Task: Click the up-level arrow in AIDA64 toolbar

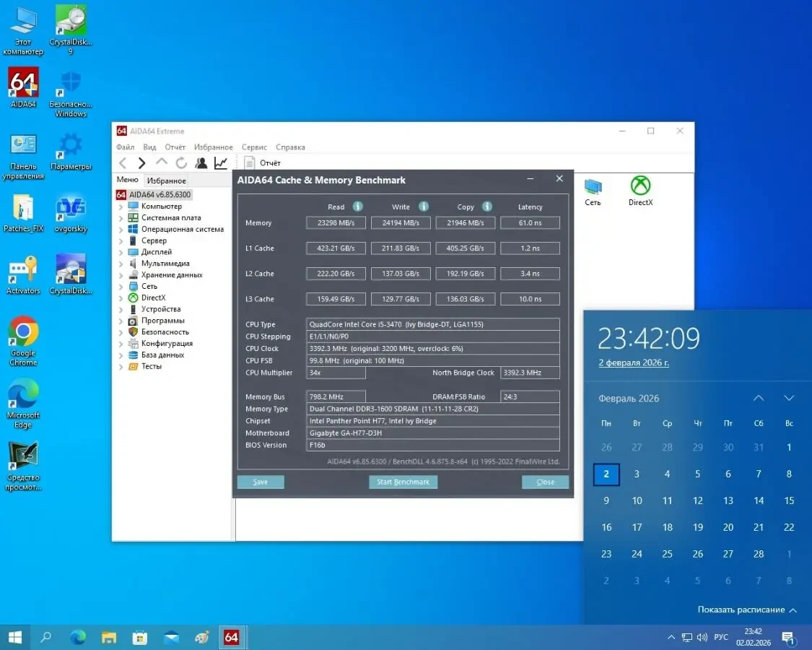Action: [x=162, y=162]
